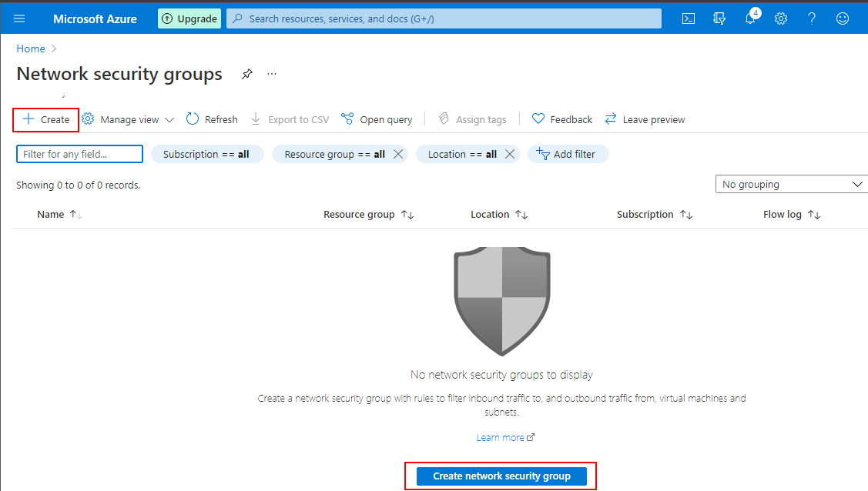Open the portal settings gear

[x=780, y=18]
